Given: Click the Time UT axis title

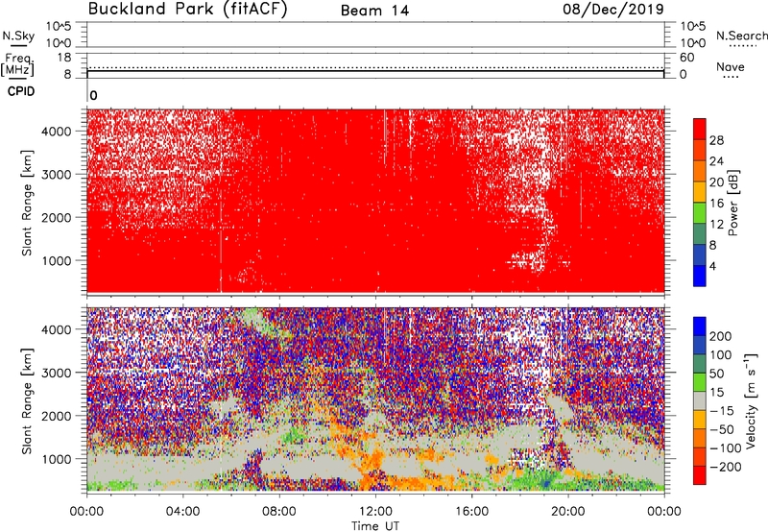Looking at the screenshot, I should click(375, 526).
